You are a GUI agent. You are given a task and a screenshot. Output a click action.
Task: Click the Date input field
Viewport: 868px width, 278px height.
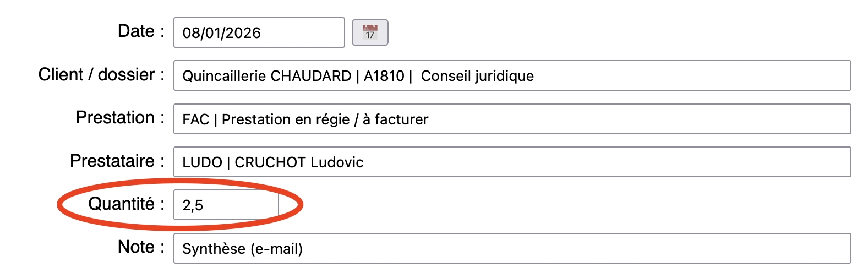tap(259, 32)
